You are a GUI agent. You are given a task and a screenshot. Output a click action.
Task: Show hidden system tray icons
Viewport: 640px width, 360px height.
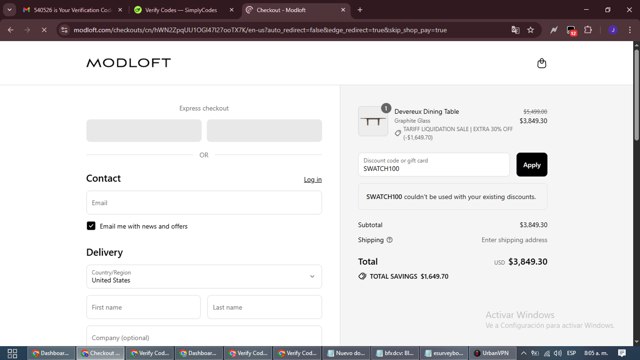click(x=523, y=353)
